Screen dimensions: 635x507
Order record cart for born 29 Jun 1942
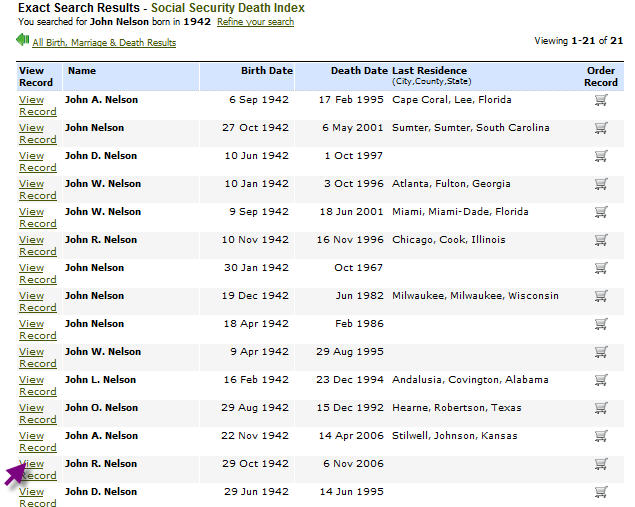coord(601,491)
